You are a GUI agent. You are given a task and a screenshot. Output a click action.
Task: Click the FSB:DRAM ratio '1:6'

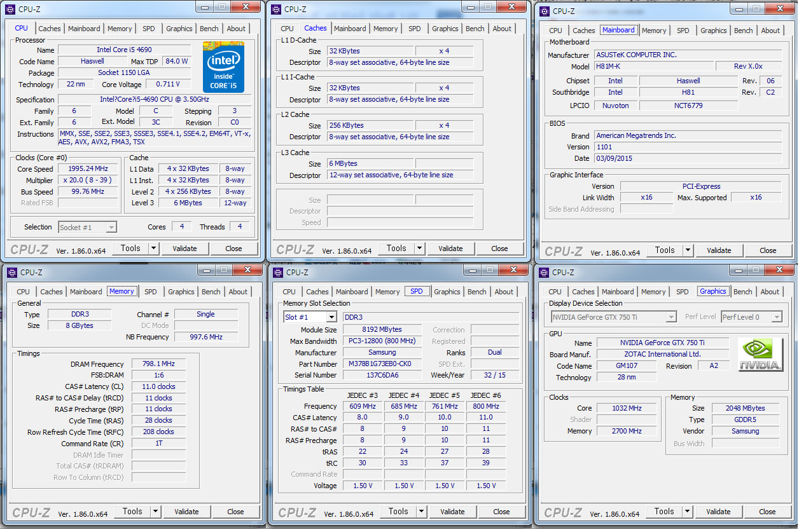pyautogui.click(x=158, y=375)
